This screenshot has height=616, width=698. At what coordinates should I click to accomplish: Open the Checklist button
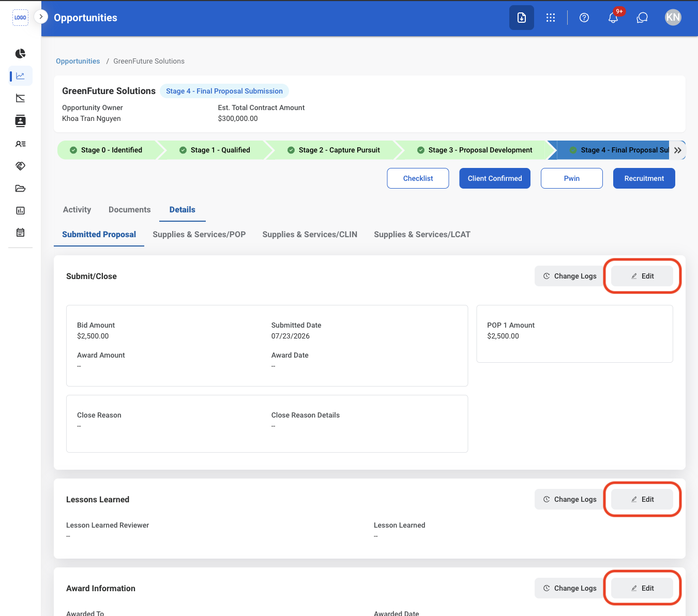pyautogui.click(x=418, y=178)
